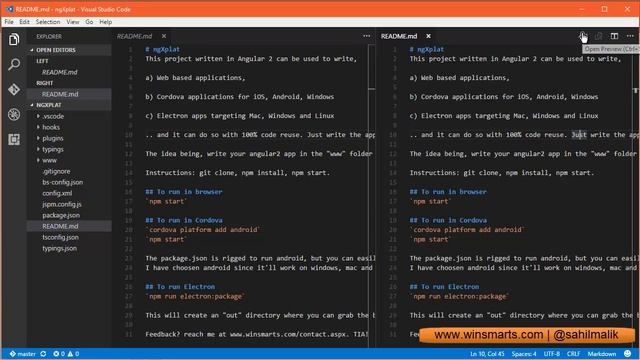Image resolution: width=640 pixels, height=360 pixels.
Task: Open the Selection menu
Action: click(x=48, y=22)
